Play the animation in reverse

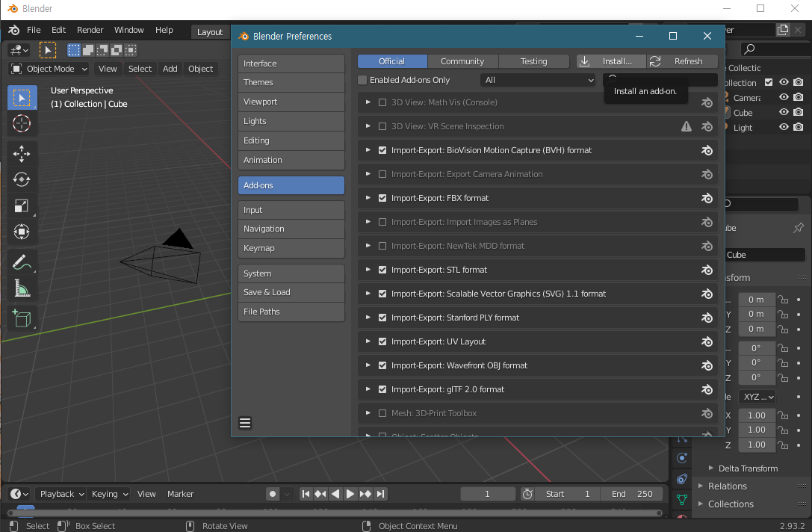tap(335, 494)
